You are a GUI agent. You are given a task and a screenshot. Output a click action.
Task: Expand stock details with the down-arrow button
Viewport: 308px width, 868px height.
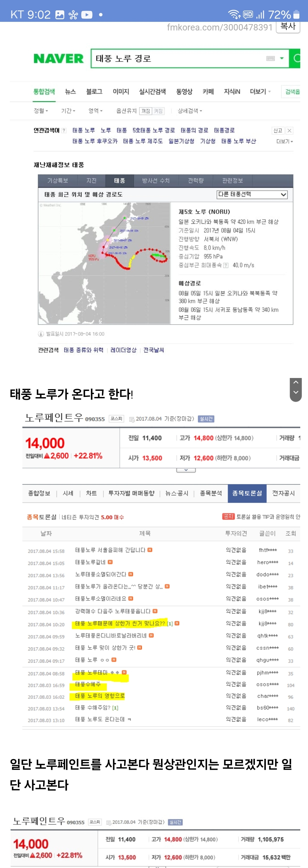click(x=186, y=470)
